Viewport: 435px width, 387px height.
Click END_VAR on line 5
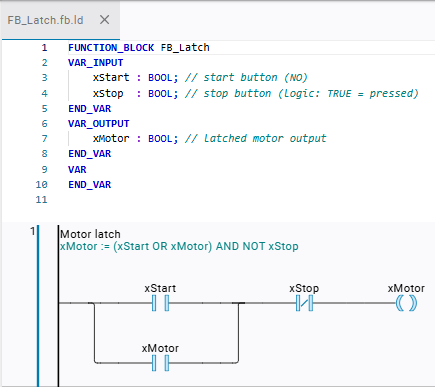tap(90, 109)
